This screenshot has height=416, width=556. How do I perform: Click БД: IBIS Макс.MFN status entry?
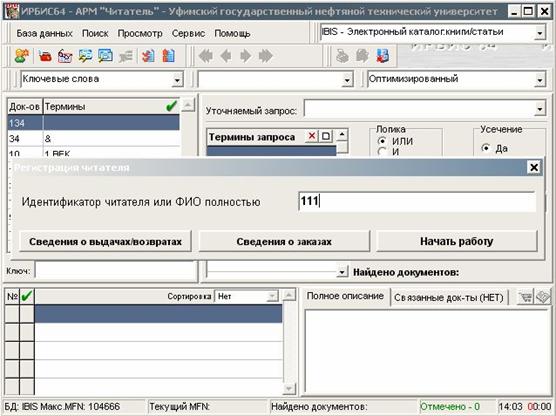pyautogui.click(x=62, y=406)
